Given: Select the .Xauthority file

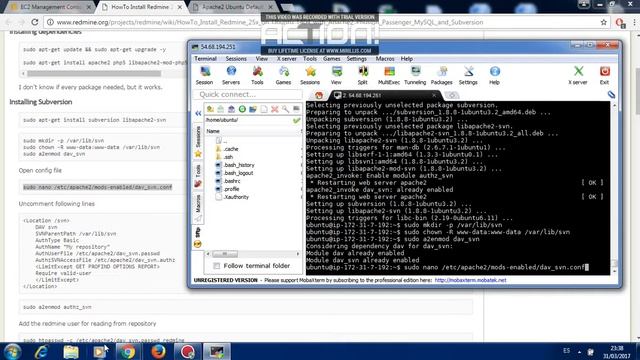Looking at the screenshot, I should [x=236, y=197].
